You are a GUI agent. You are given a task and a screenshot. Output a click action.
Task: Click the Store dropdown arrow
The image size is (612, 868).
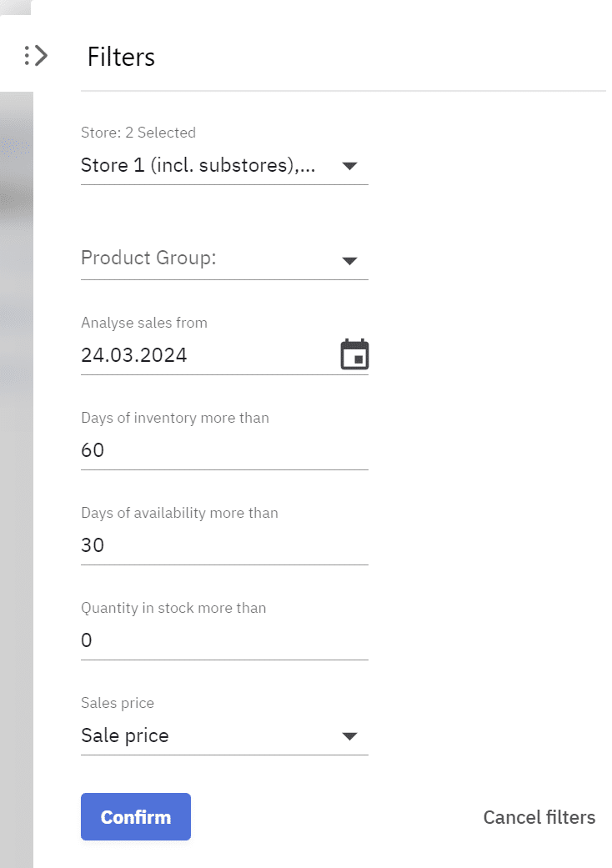[349, 166]
